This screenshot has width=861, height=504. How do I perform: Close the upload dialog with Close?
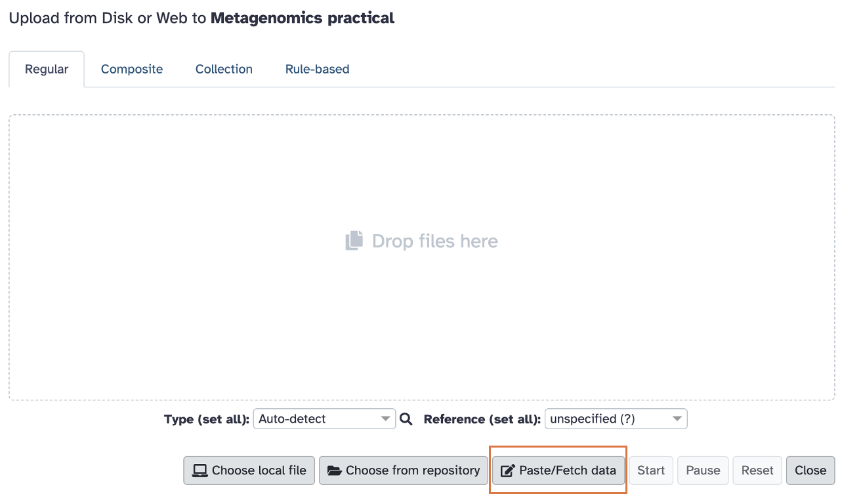pyautogui.click(x=810, y=471)
